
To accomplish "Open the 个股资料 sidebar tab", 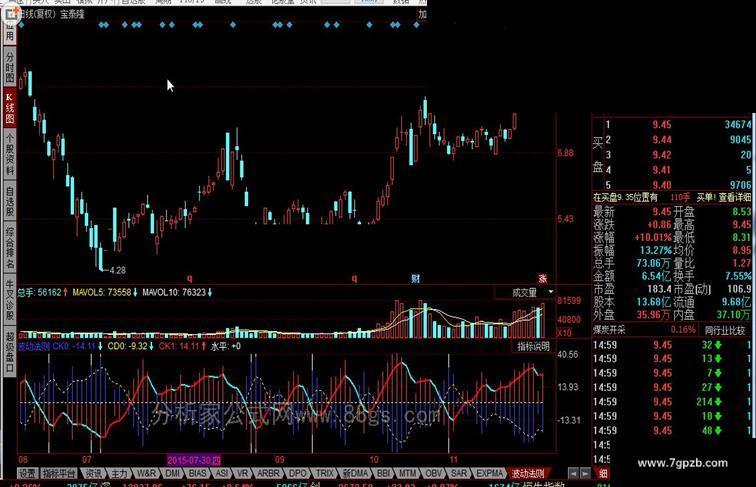I will [x=10, y=154].
